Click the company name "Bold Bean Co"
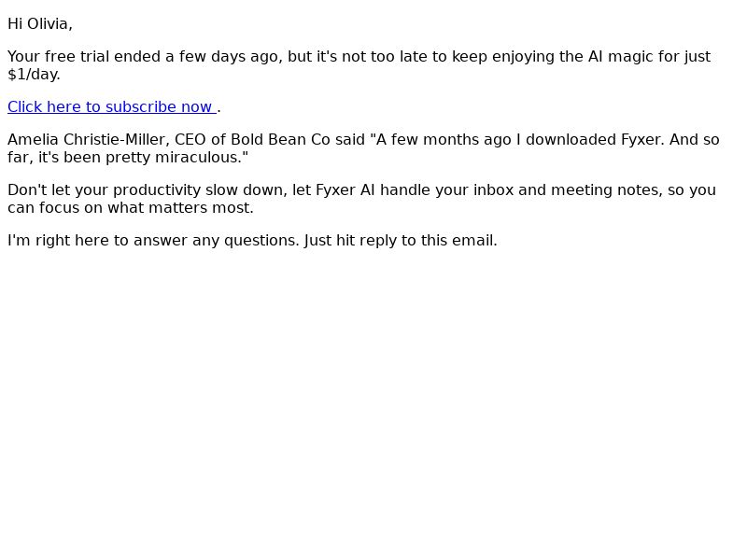 coord(280,139)
